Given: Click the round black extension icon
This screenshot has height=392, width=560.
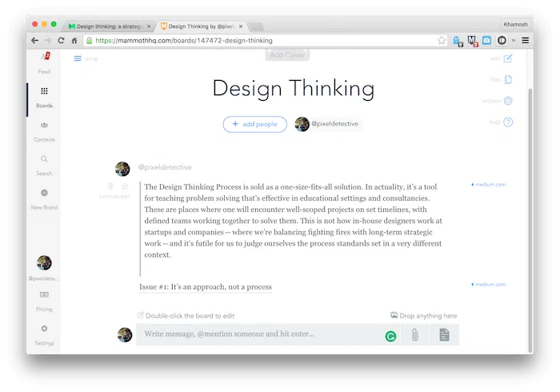Looking at the screenshot, I should (x=502, y=41).
